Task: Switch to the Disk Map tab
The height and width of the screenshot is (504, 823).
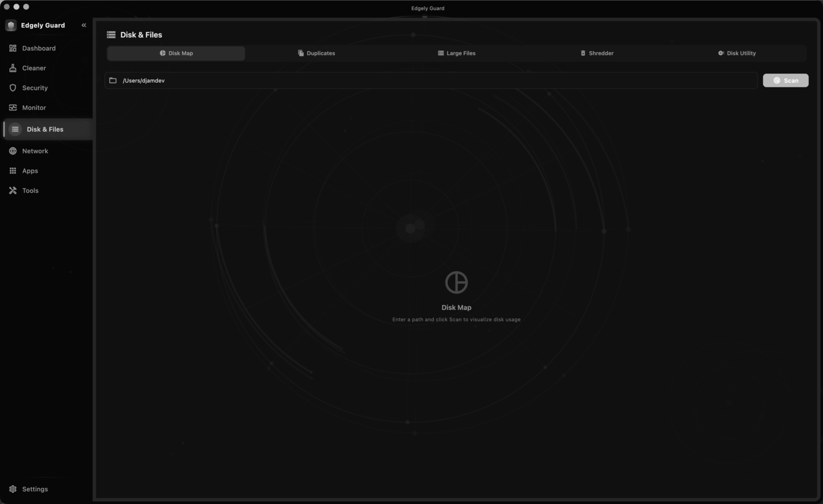Action: (x=176, y=53)
